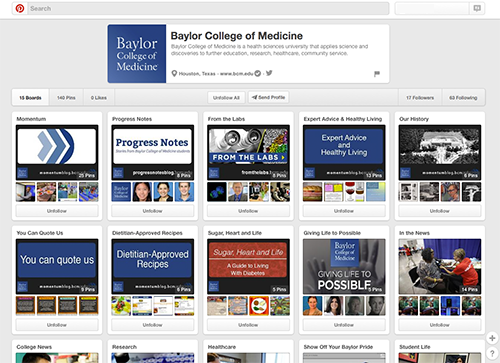Select the 15 Boards tab
The image size is (500, 363).
30,98
